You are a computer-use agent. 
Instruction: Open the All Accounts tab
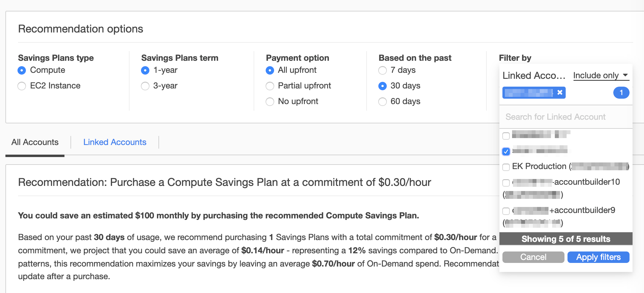point(35,142)
